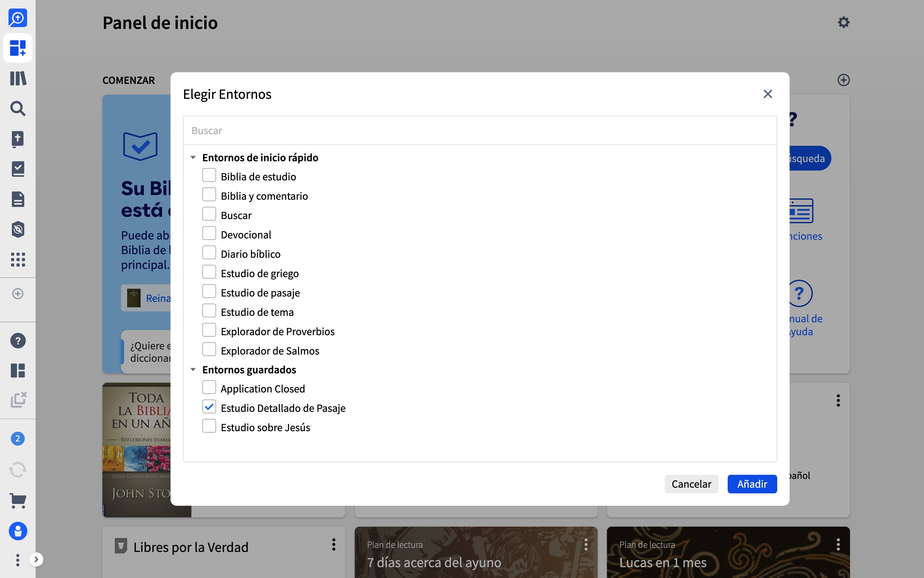The width and height of the screenshot is (924, 578).
Task: Enable the Diario bíblico checkbox
Action: point(209,253)
